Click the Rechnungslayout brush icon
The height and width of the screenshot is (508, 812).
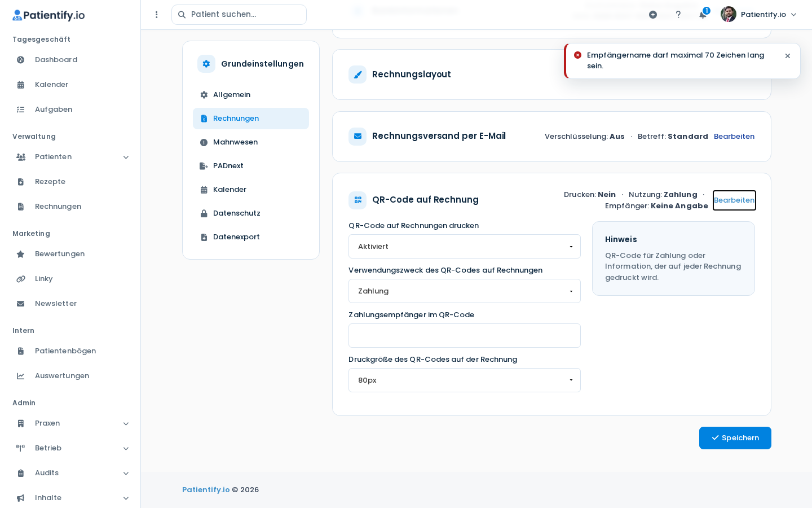tap(358, 75)
